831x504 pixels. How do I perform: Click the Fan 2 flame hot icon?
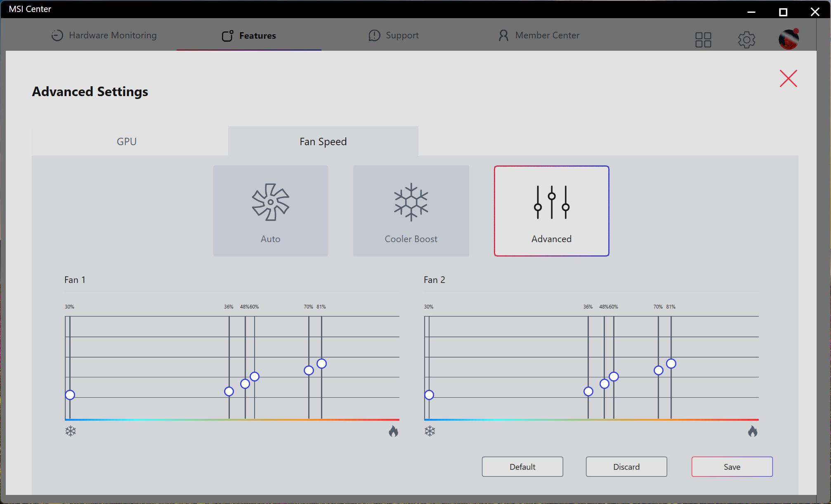click(x=753, y=431)
